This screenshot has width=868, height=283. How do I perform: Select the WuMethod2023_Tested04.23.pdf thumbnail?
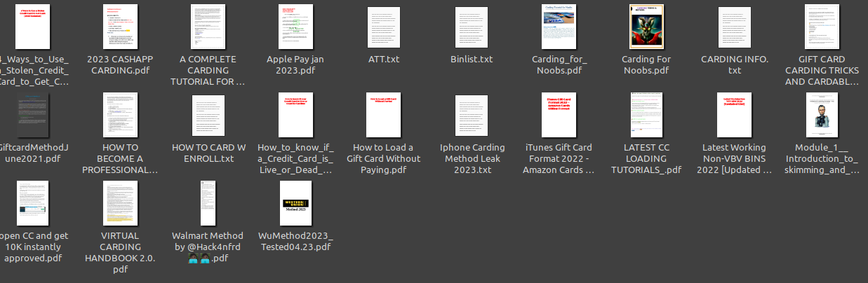(295, 202)
